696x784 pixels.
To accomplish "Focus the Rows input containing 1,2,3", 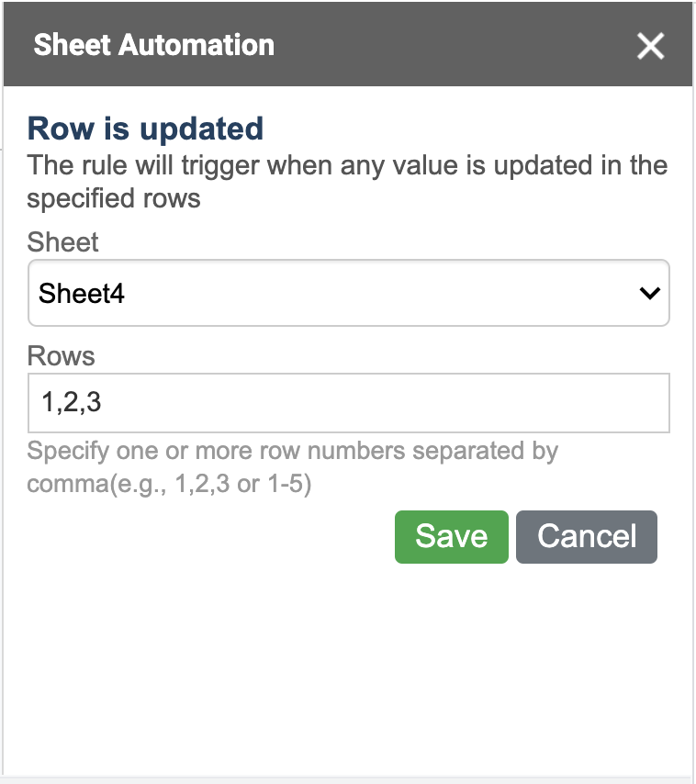I will point(349,402).
